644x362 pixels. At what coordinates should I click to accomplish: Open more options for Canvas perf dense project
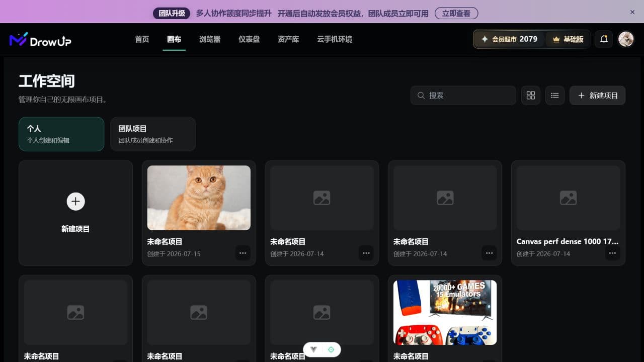click(612, 253)
